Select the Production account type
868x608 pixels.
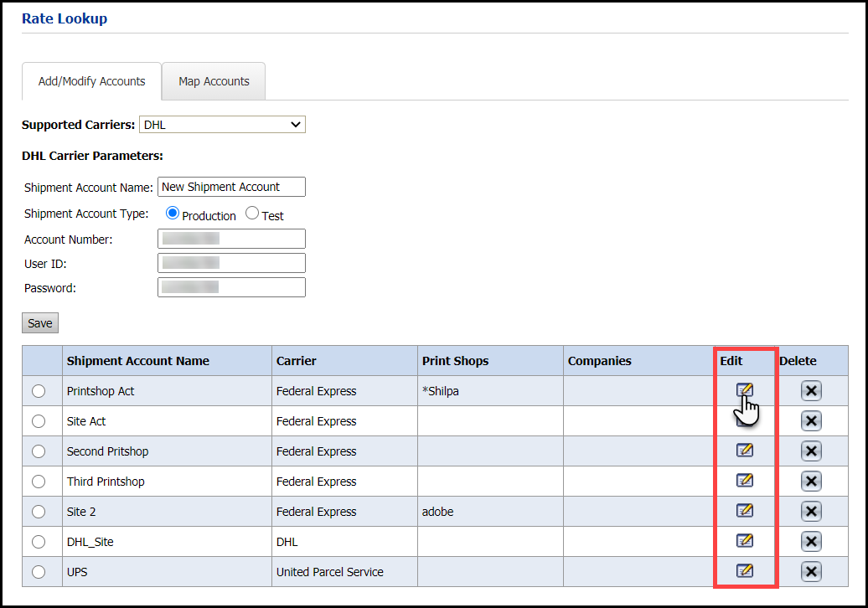[x=173, y=214]
